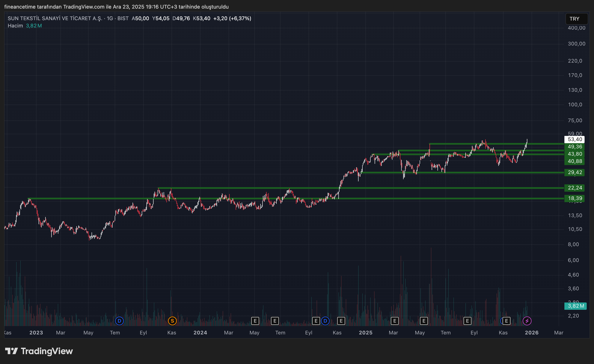Click the 2025 year label on time axis
594x364 pixels.
point(365,333)
